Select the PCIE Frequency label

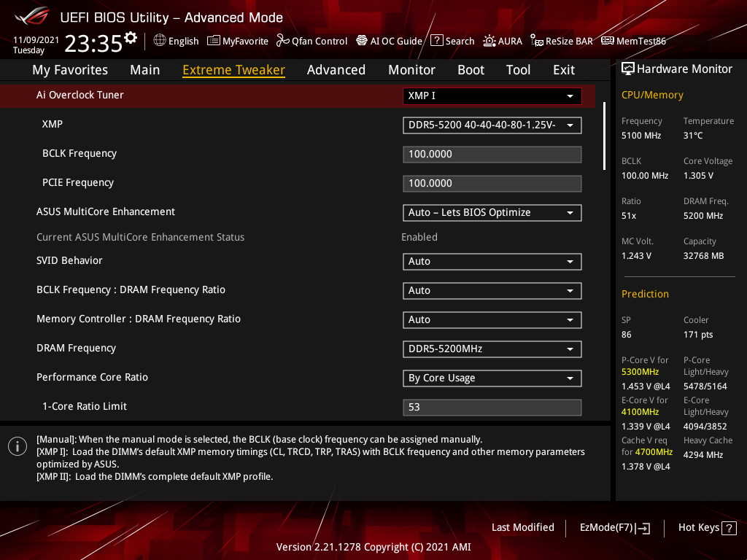tap(78, 183)
